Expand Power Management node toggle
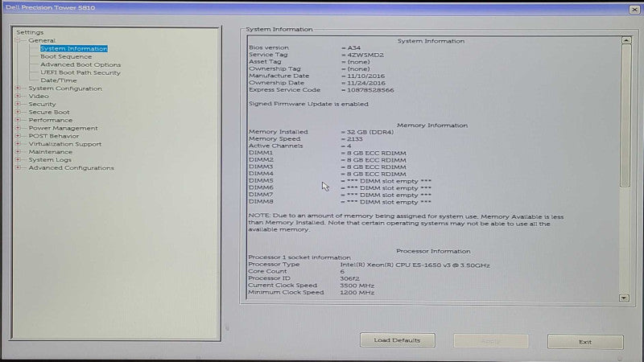This screenshot has width=644, height=362. tap(18, 128)
